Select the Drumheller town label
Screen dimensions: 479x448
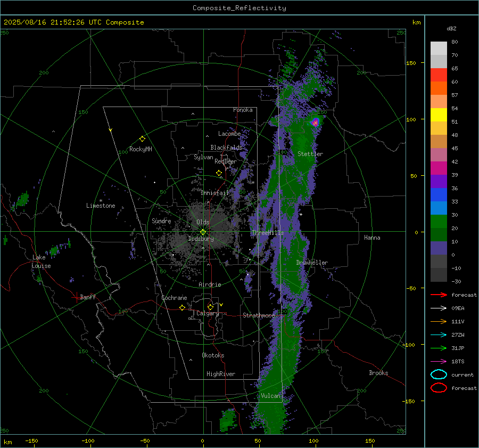click(312, 263)
